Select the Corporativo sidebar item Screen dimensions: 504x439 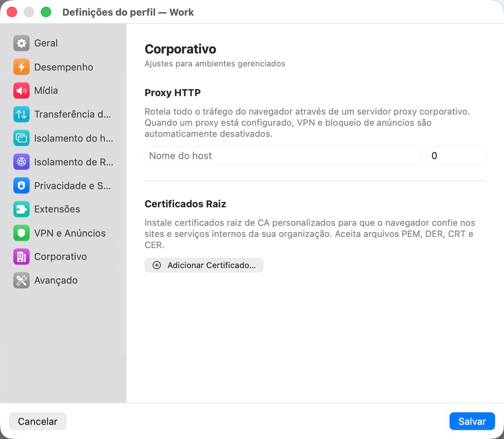click(63, 257)
